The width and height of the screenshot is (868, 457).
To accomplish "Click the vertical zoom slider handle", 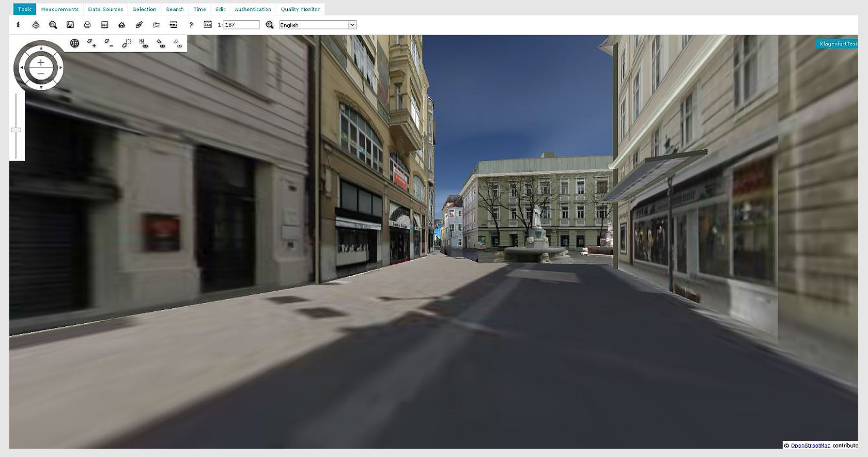I will pyautogui.click(x=16, y=130).
